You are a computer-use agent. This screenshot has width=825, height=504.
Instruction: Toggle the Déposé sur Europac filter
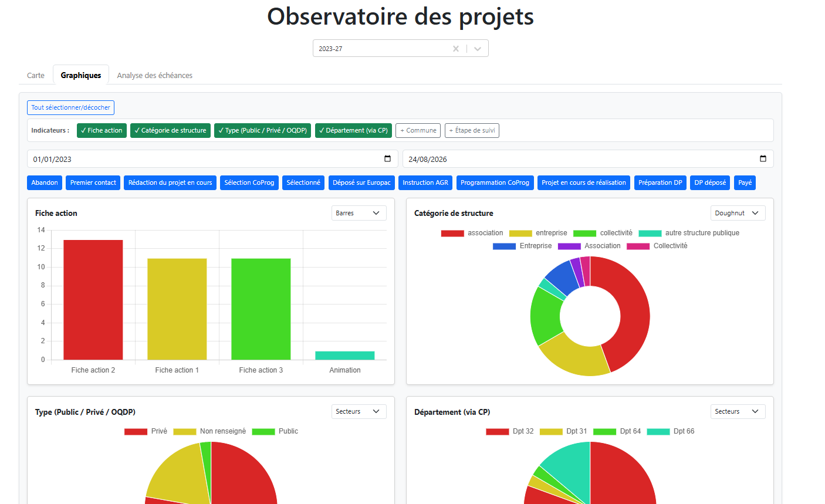[x=361, y=182]
